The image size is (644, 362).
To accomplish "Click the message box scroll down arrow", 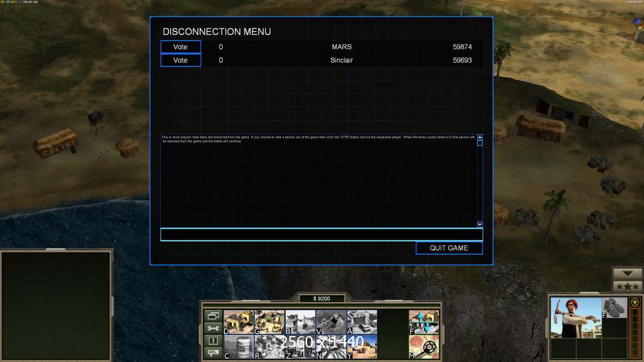I will coord(480,224).
